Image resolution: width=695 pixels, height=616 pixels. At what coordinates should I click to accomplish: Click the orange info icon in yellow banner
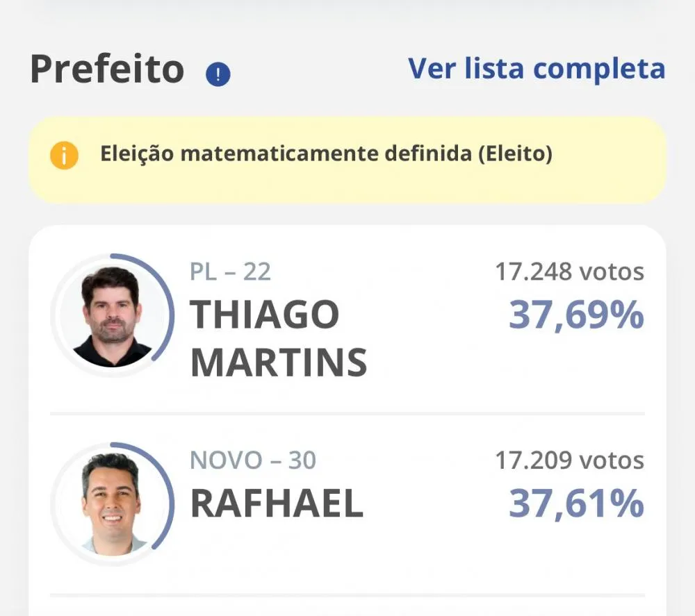(64, 156)
